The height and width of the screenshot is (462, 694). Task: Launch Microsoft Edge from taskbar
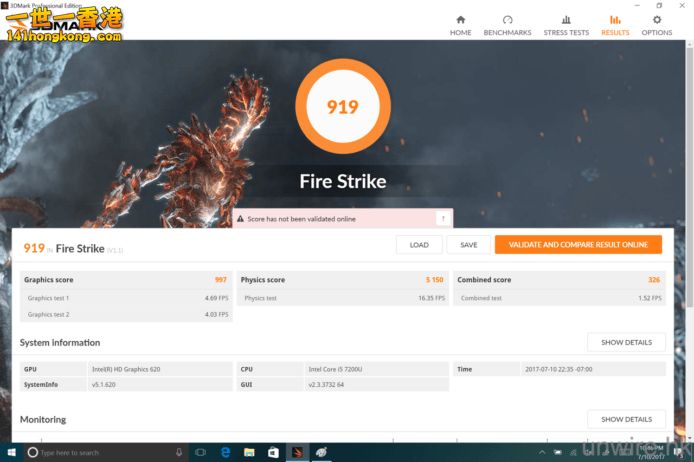[x=225, y=452]
